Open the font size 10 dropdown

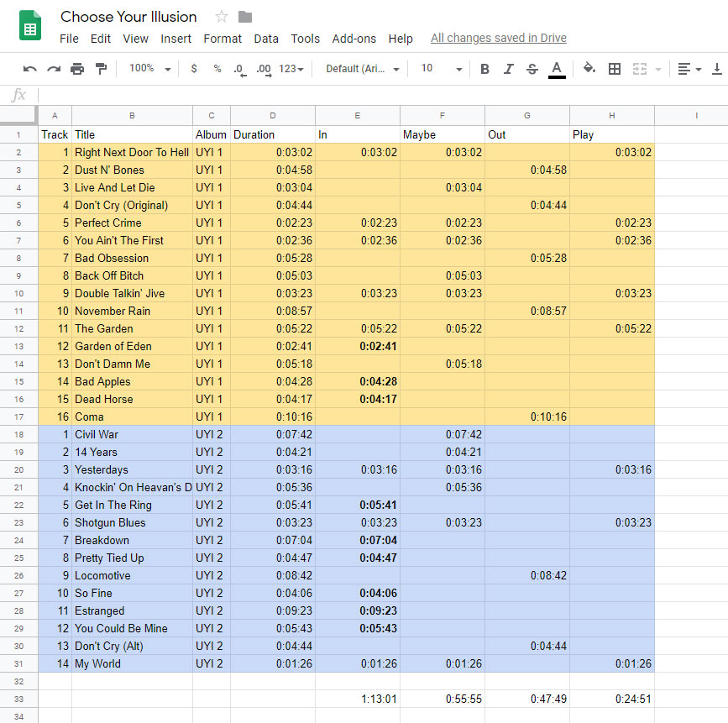coord(441,69)
